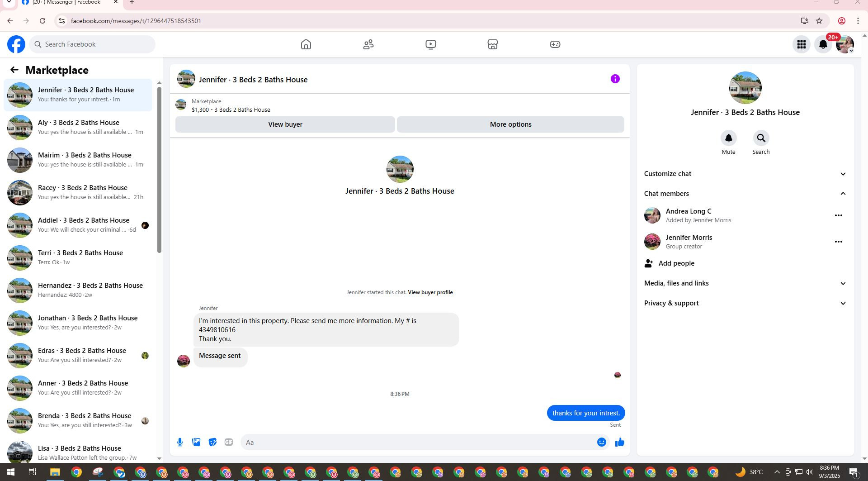This screenshot has height=481, width=868.
Task: Open Windows notification center icon
Action: pyautogui.click(x=854, y=472)
